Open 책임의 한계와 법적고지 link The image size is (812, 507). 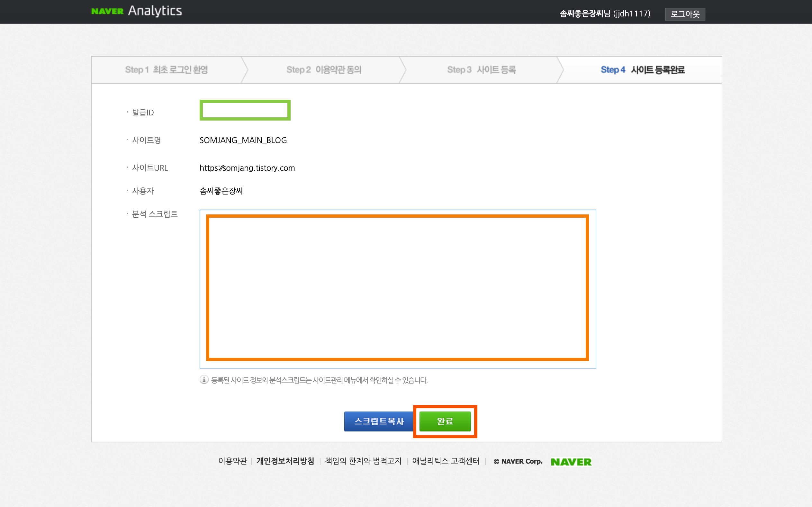(363, 461)
